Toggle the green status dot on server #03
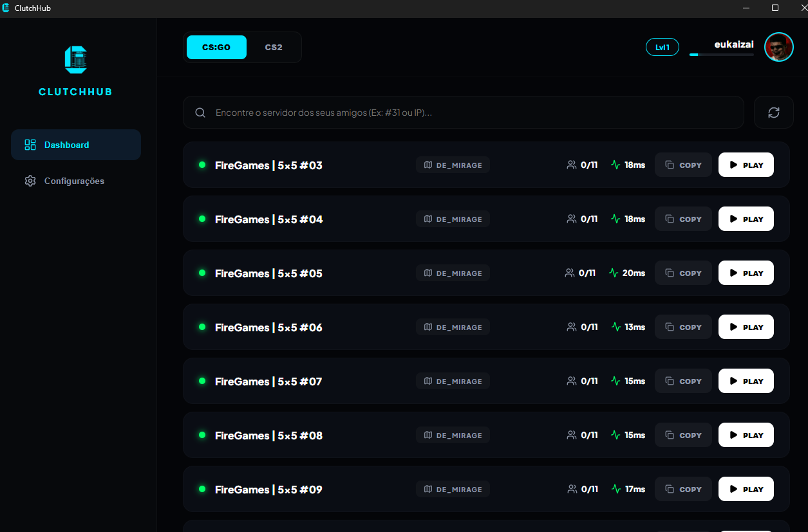 202,165
